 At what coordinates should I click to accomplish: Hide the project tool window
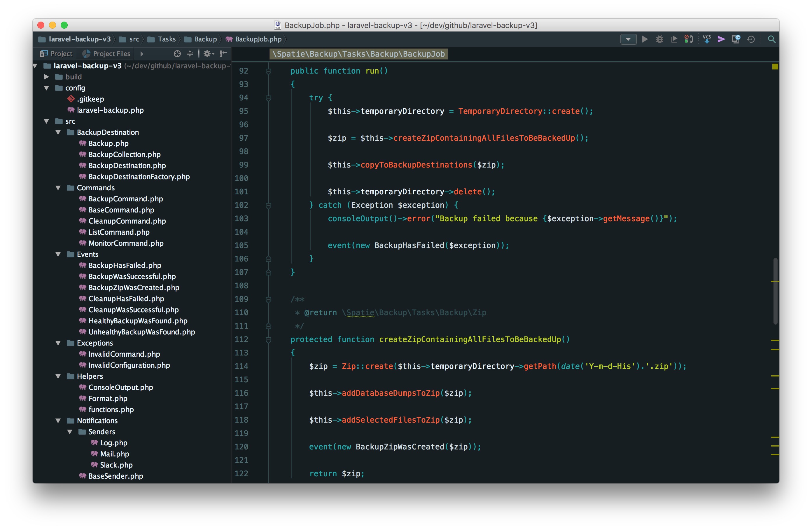(223, 54)
